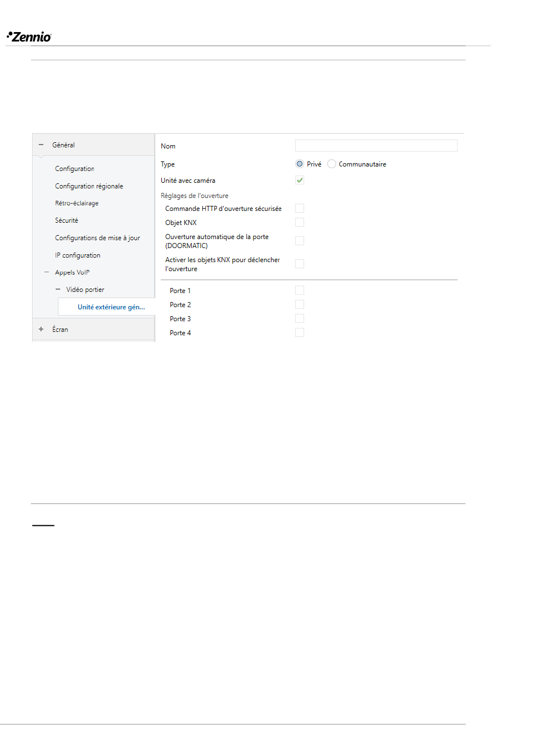Collapse the Vidéo portier tree node
Screen dimensions: 534x756
tap(58, 289)
